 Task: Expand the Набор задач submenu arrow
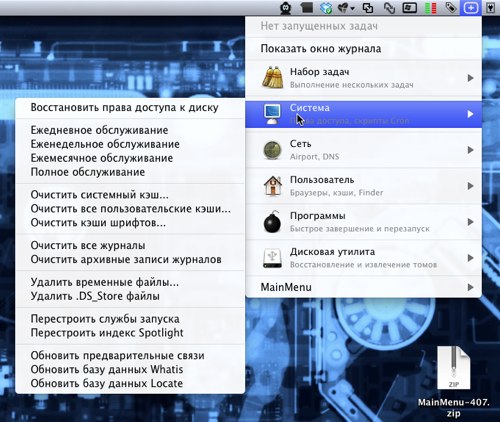click(x=470, y=78)
